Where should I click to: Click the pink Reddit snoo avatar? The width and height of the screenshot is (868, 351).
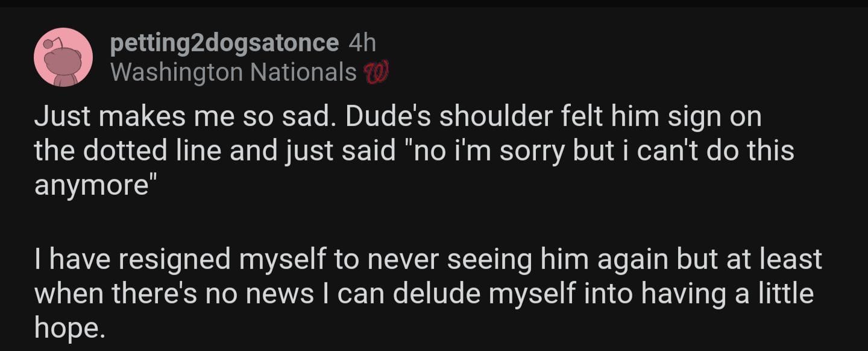(63, 57)
